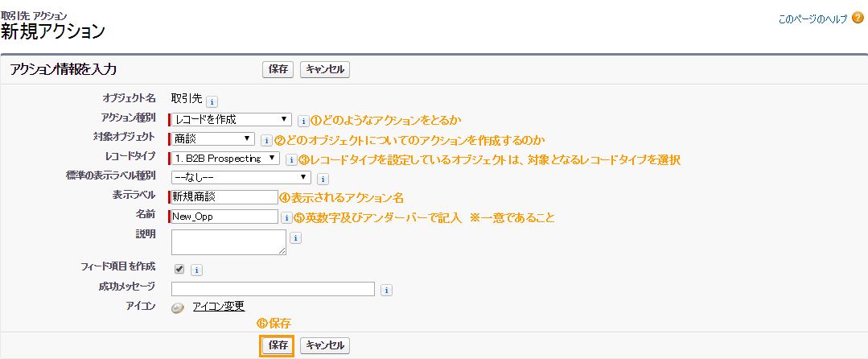Click the bottom 保存 button
This screenshot has height=359, width=868.
[278, 345]
